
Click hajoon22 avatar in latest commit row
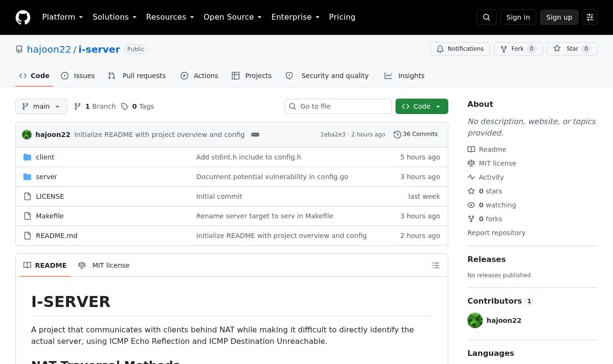coord(27,135)
